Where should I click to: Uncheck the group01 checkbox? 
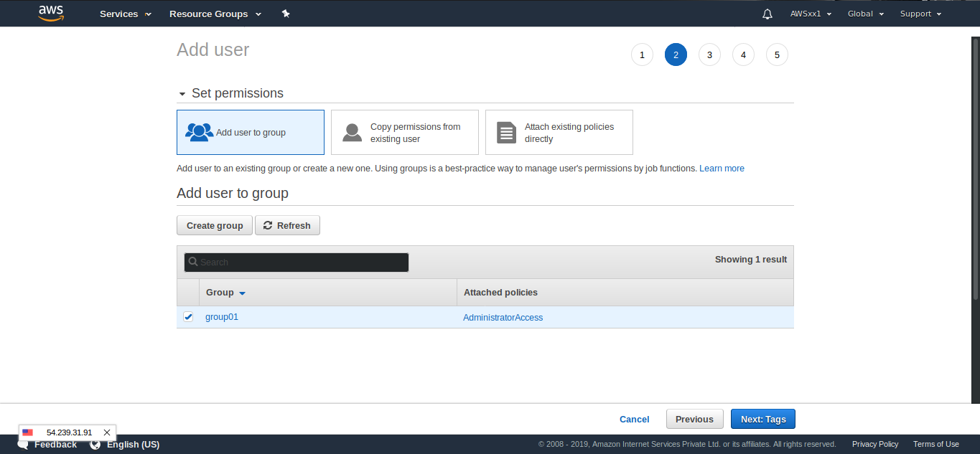(x=188, y=317)
